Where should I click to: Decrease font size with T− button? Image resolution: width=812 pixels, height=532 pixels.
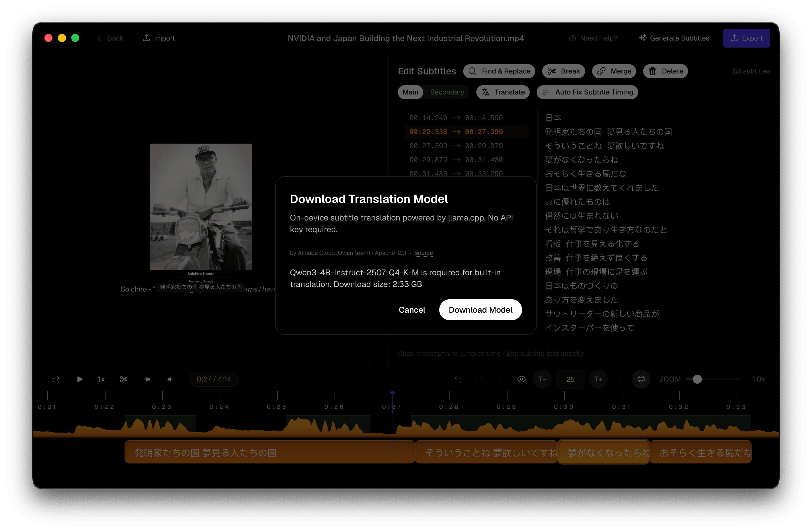[x=542, y=379]
